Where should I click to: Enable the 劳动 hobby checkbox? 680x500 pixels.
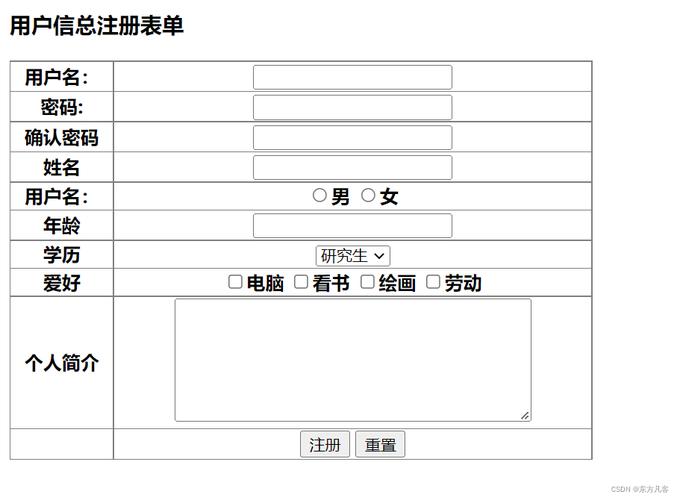click(433, 282)
